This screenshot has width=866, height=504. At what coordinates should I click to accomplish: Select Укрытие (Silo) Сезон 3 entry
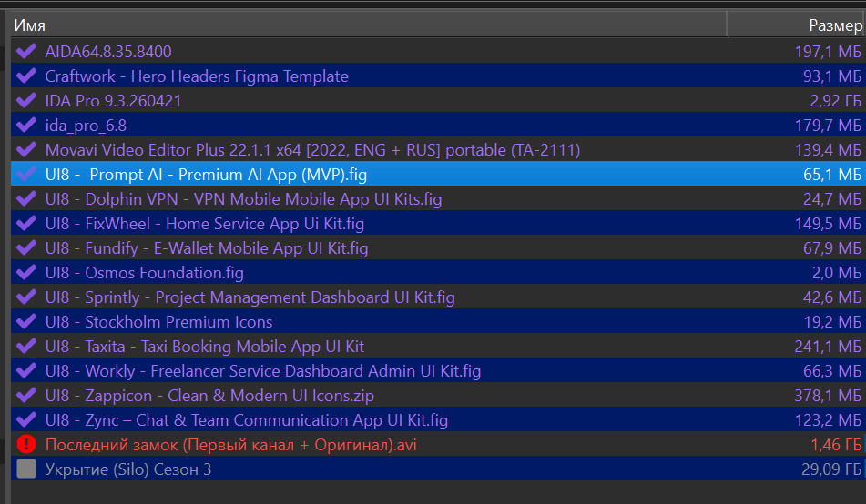click(x=128, y=469)
